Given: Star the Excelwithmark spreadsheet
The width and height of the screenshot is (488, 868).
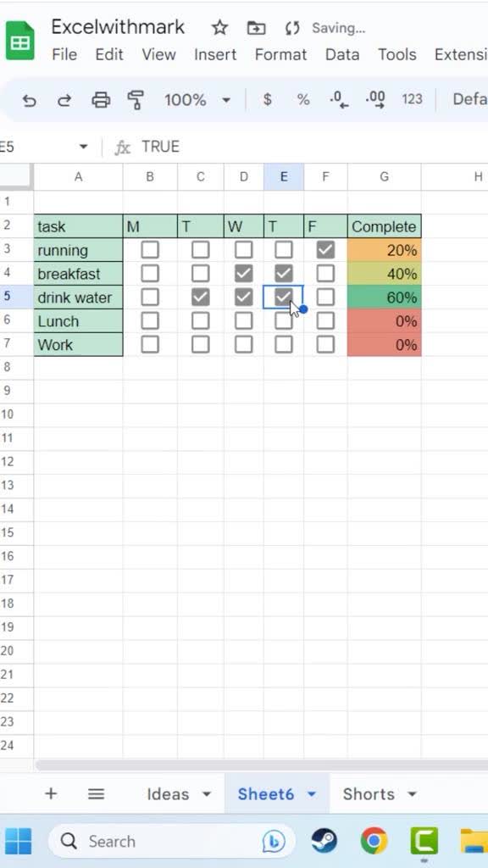Looking at the screenshot, I should click(218, 27).
